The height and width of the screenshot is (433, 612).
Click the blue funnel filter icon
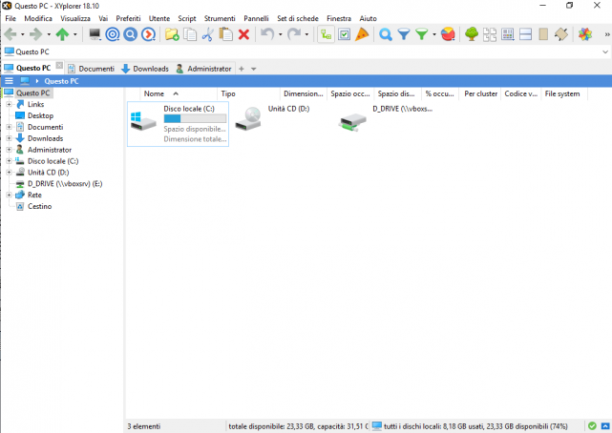click(x=404, y=34)
